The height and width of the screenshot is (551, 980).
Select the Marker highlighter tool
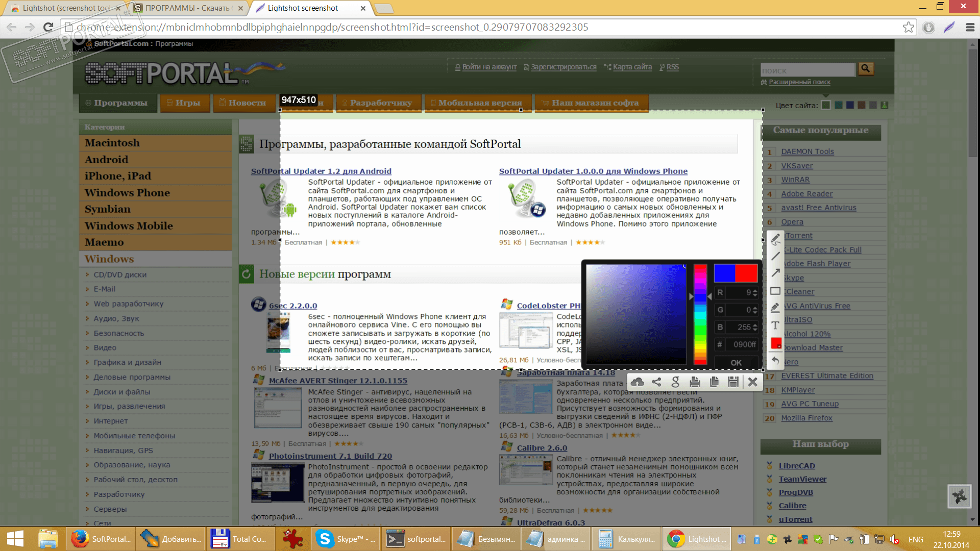click(775, 308)
